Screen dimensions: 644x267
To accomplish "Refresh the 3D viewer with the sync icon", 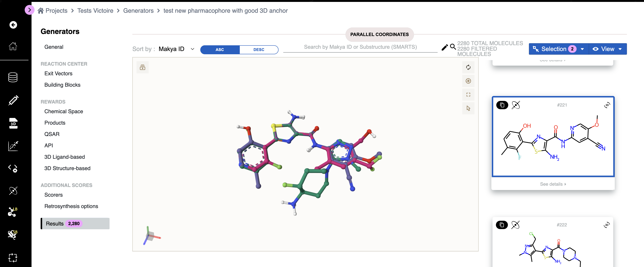I will (468, 68).
